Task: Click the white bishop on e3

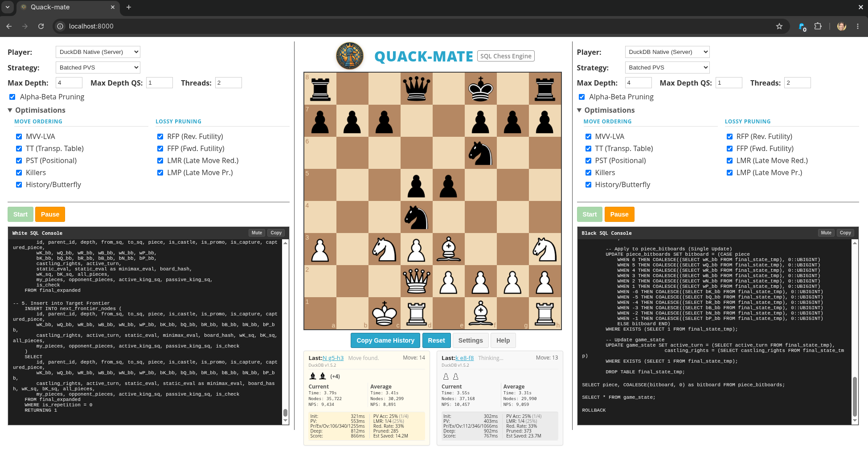Action: pos(448,249)
